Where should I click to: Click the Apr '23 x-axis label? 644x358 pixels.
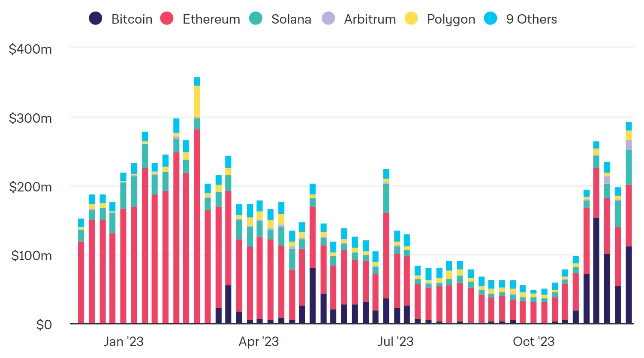259,342
